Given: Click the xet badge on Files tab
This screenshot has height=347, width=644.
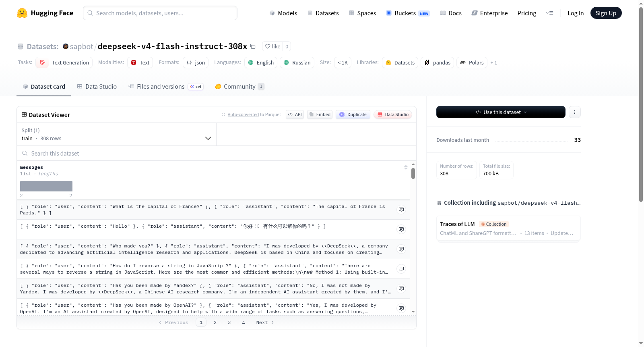Looking at the screenshot, I should pyautogui.click(x=196, y=87).
